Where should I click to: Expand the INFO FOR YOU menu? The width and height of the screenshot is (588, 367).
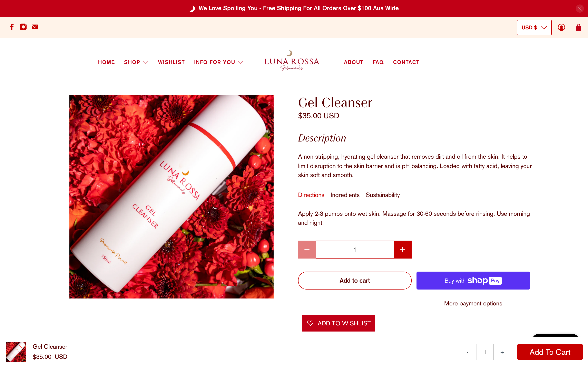pos(218,62)
